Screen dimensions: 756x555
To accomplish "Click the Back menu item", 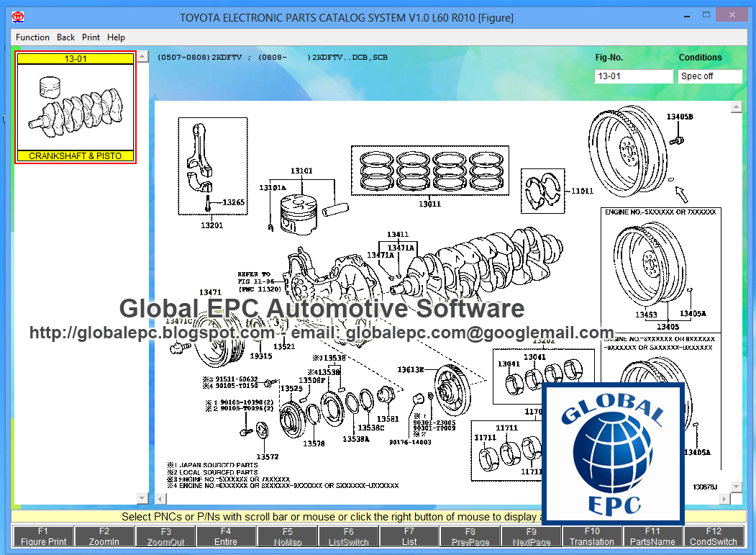I will pos(65,37).
